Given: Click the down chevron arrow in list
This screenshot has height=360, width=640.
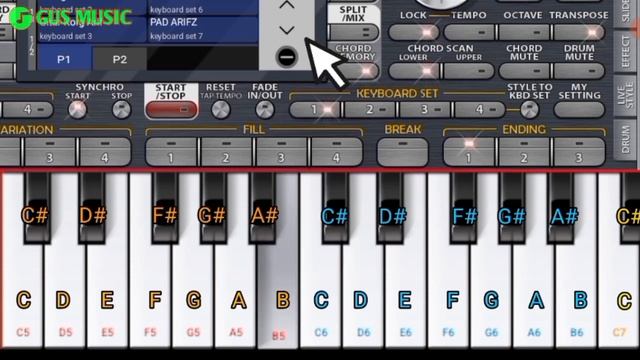Looking at the screenshot, I should [287, 30].
